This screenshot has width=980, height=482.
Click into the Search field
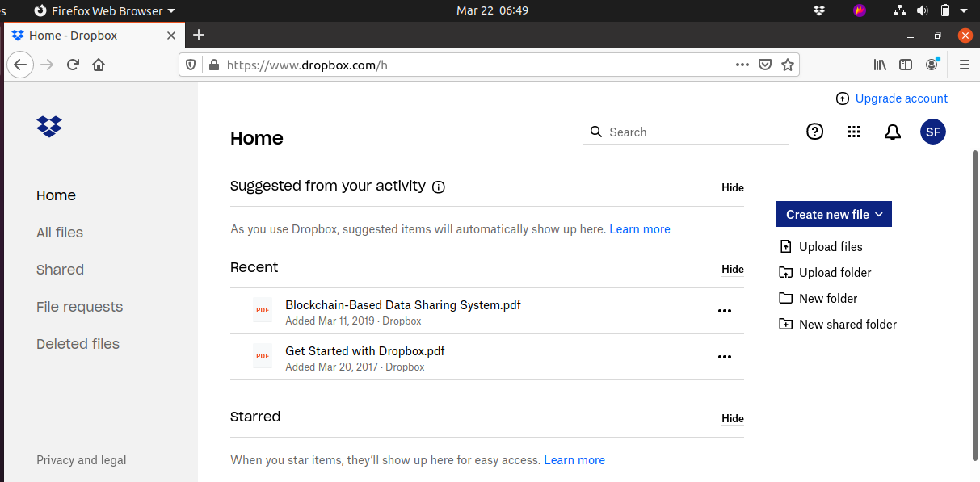coord(686,132)
